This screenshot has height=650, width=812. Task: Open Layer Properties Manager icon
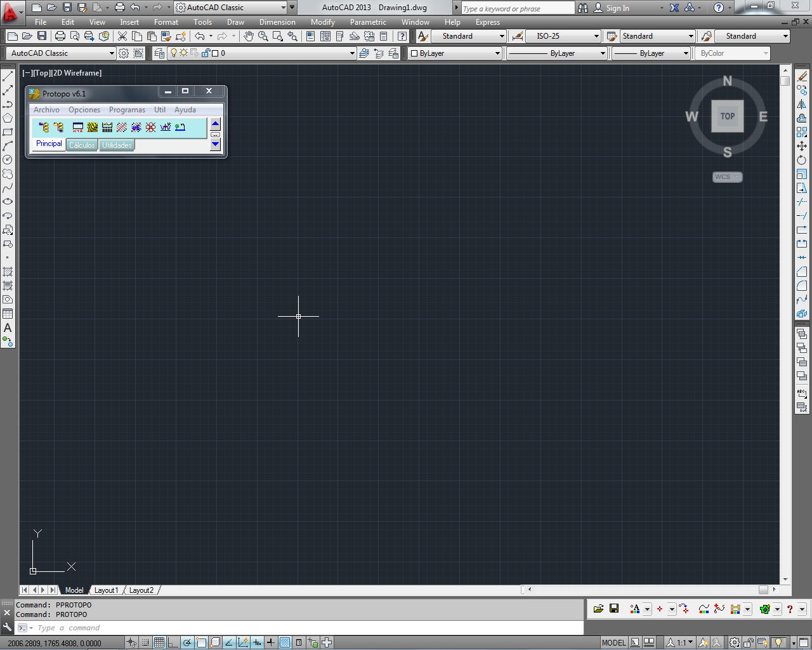[159, 53]
